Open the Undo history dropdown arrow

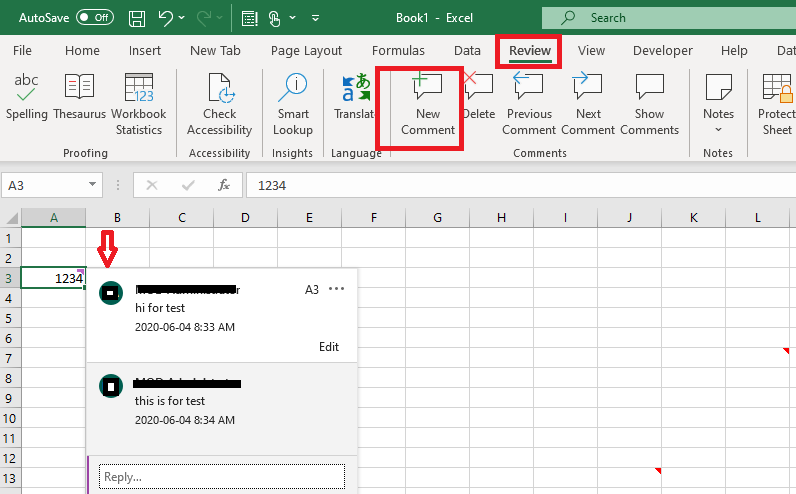tap(182, 18)
